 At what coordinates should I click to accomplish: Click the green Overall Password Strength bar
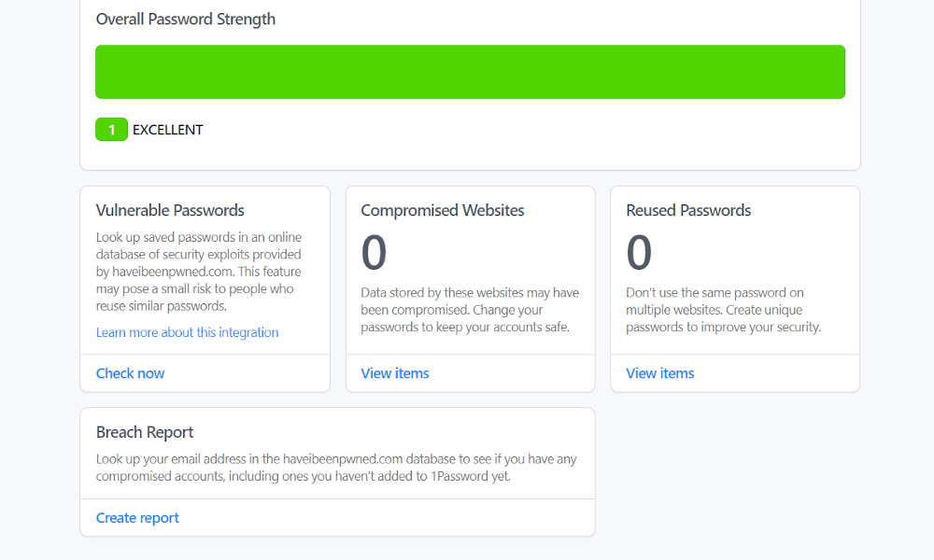pos(470,72)
